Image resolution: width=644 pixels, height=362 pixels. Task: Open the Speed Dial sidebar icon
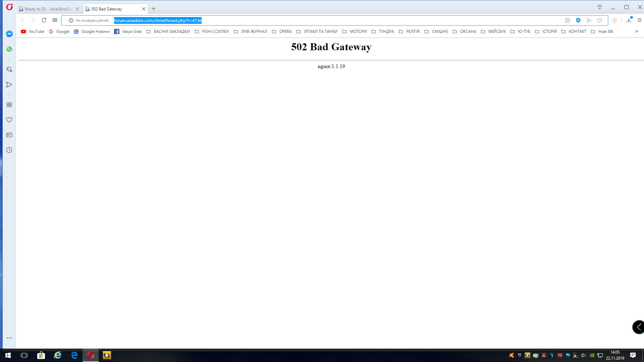9,105
